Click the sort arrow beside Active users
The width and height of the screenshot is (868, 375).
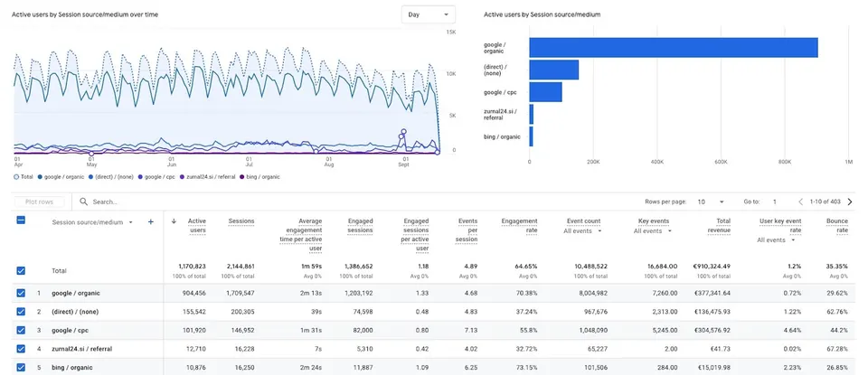pos(174,221)
